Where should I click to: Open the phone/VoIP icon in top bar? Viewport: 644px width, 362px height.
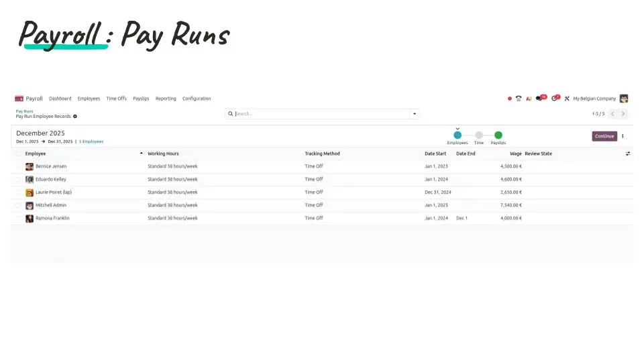tap(519, 99)
